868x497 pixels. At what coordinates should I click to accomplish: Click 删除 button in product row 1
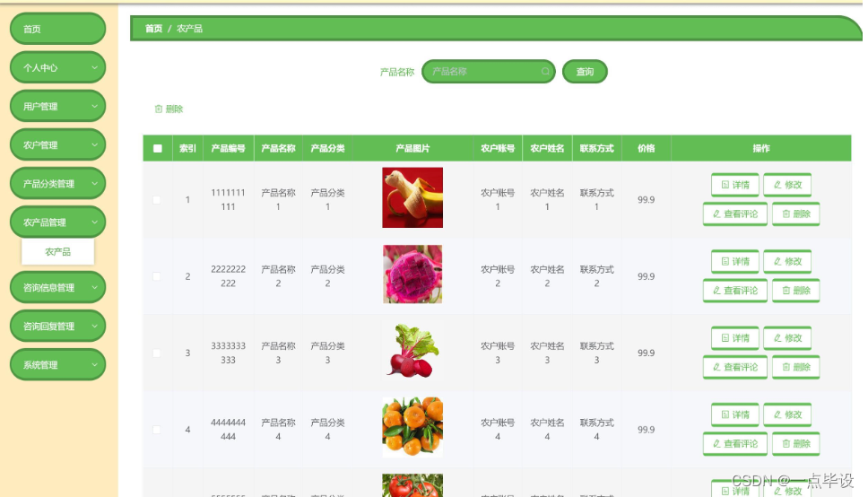click(795, 214)
